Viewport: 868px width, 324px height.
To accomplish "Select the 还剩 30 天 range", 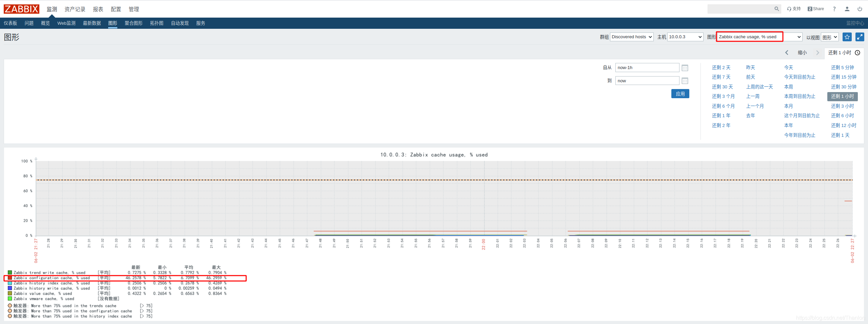I will coord(723,87).
